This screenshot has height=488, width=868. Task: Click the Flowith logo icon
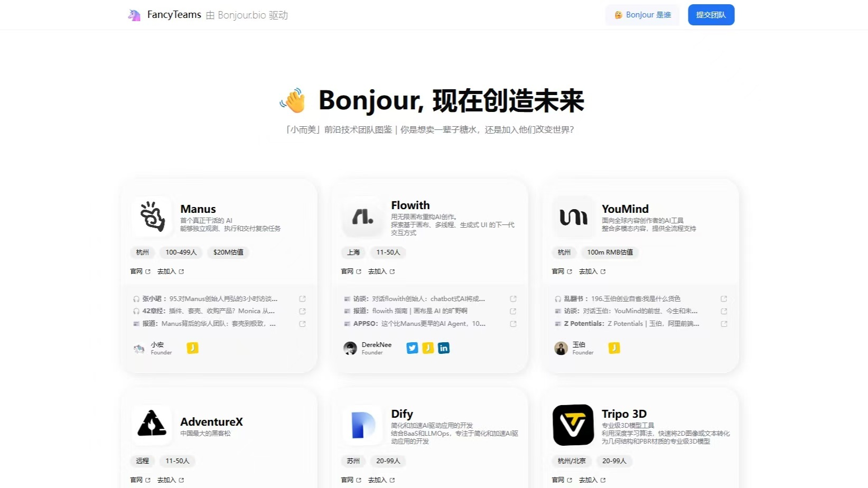pos(363,217)
